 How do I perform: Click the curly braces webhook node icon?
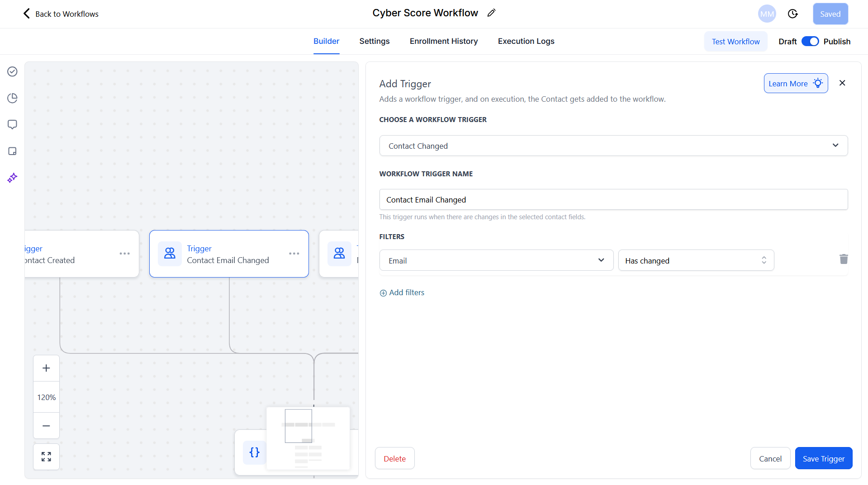255,452
